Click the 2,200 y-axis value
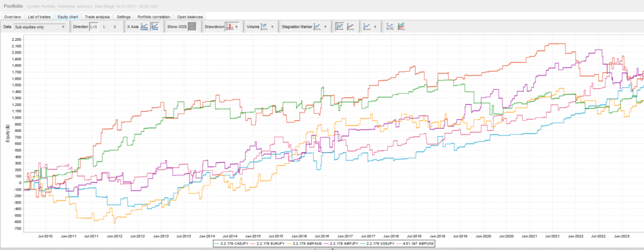The width and height of the screenshot is (644, 250). pyautogui.click(x=16, y=40)
